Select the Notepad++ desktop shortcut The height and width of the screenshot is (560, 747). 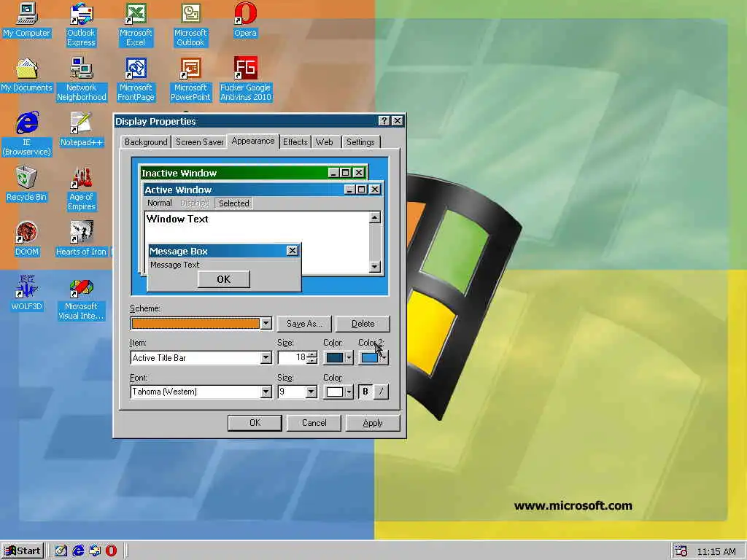[x=81, y=130]
